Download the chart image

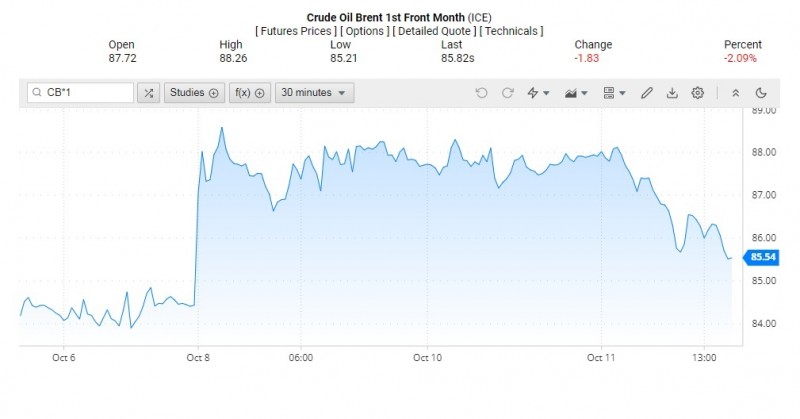click(x=672, y=93)
